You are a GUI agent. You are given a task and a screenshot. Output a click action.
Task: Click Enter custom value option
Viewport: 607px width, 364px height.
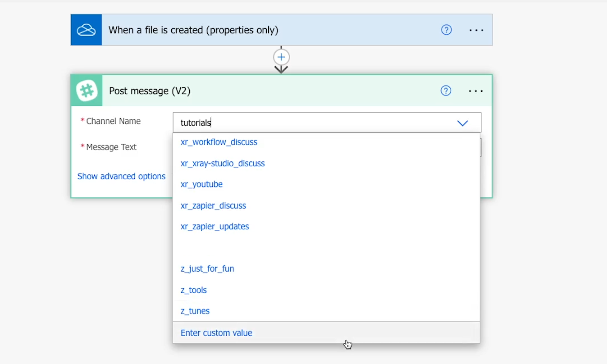point(326,332)
